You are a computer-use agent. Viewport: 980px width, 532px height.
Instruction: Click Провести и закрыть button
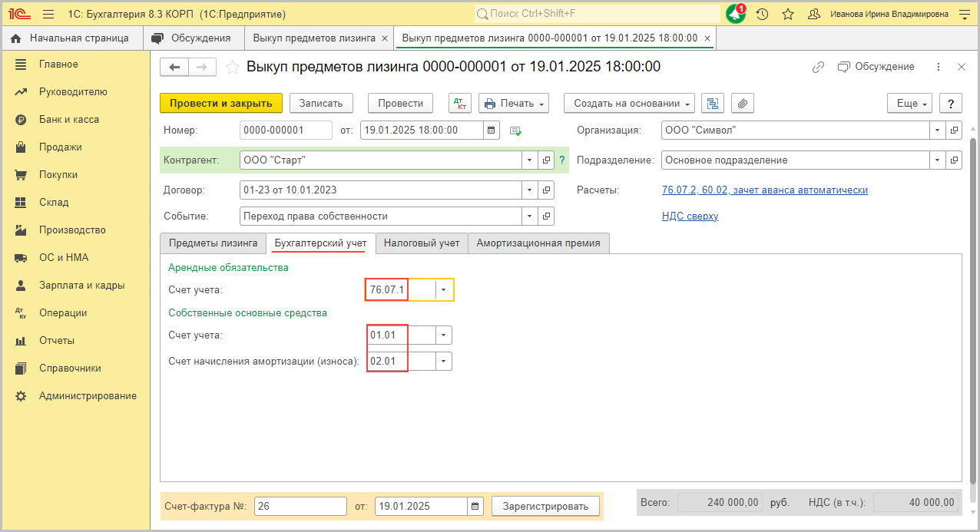221,103
